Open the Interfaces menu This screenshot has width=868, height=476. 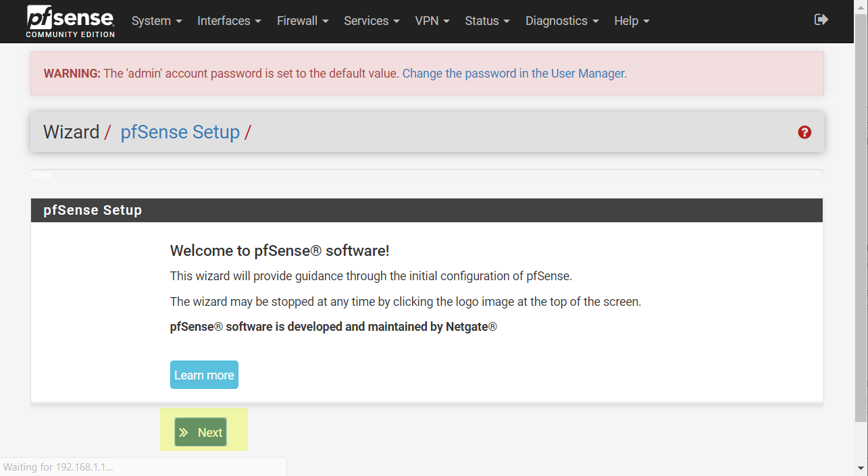tap(229, 21)
